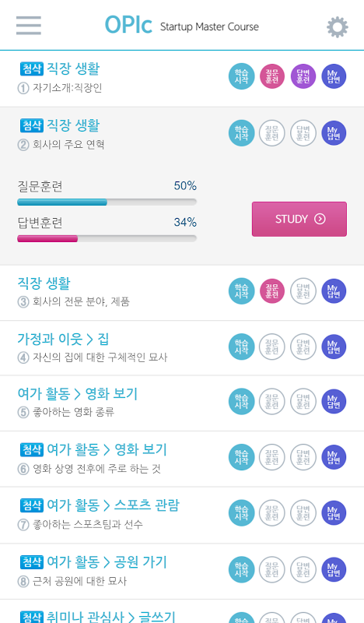Image resolution: width=364 pixels, height=623 pixels.
Task: Open the hamburger menu
Action: (x=29, y=26)
